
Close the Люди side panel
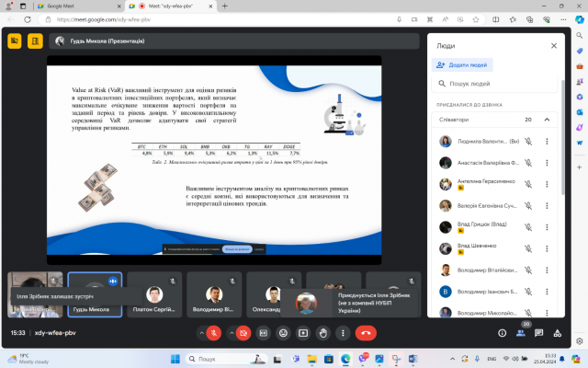(554, 46)
